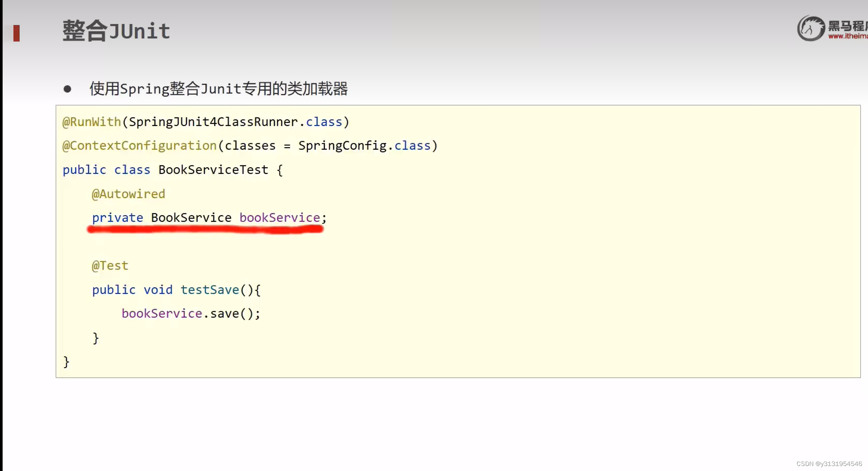Click the red square slide marker
The width and height of the screenshot is (868, 471).
[x=16, y=34]
